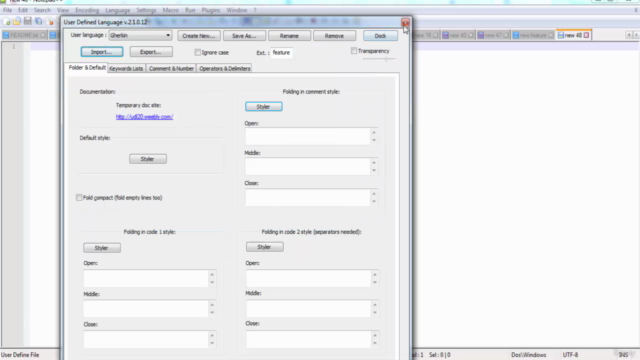The height and width of the screenshot is (360, 640).
Task: Close the new 48 document tab
Action: pyautogui.click(x=587, y=36)
